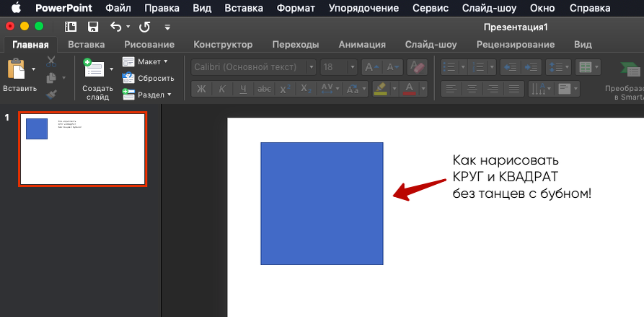644x317 pixels.
Task: Click the sidebar panel icon in title bar
Action: point(71,27)
